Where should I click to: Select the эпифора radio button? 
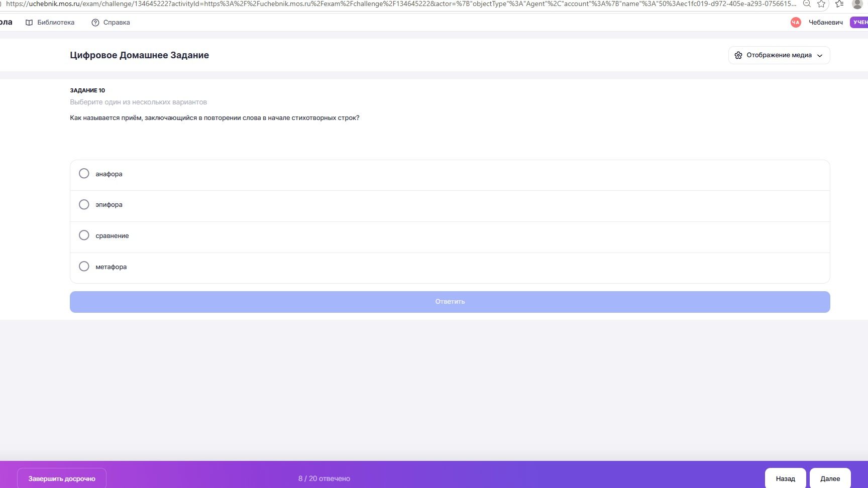pyautogui.click(x=84, y=205)
